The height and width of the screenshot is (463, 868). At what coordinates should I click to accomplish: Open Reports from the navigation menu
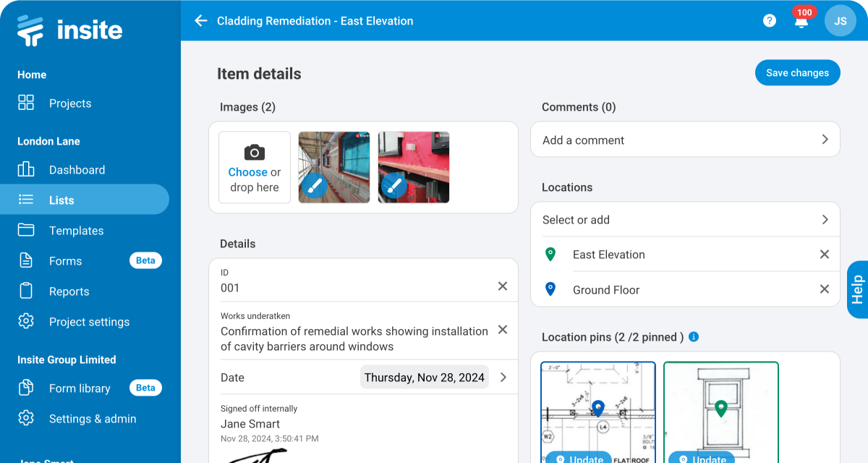coord(70,291)
